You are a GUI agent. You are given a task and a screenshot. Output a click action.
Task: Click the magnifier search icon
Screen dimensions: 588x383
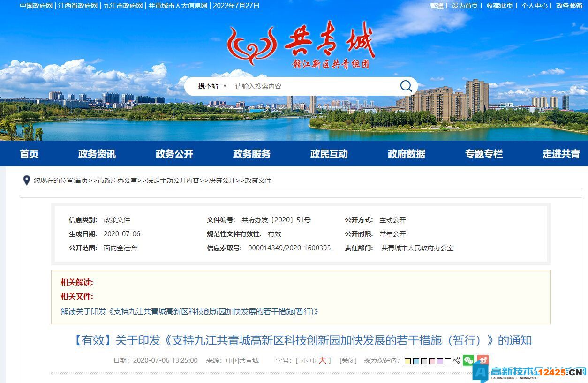(406, 86)
